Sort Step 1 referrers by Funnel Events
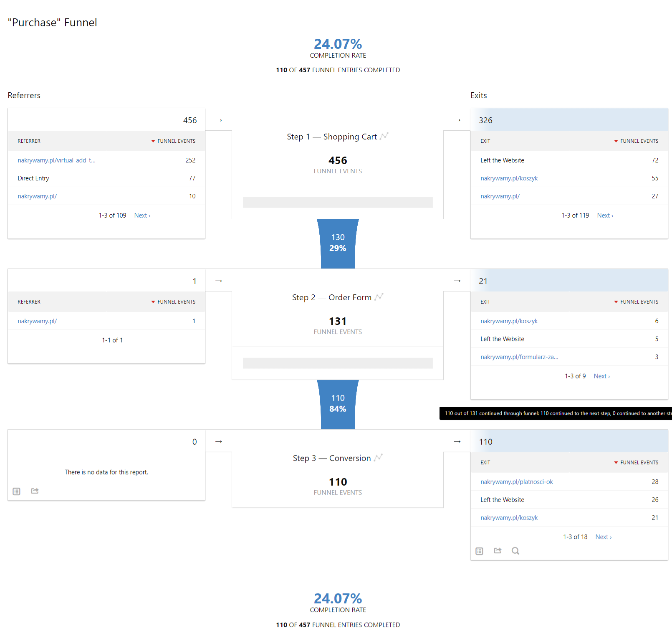The height and width of the screenshot is (636, 672). tap(176, 141)
